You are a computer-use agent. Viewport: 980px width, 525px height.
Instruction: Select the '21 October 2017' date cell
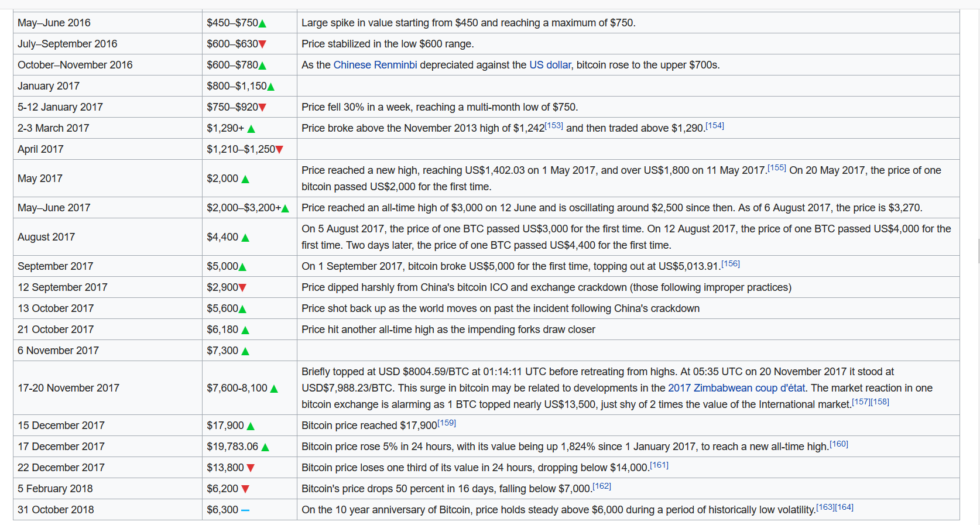[108, 330]
